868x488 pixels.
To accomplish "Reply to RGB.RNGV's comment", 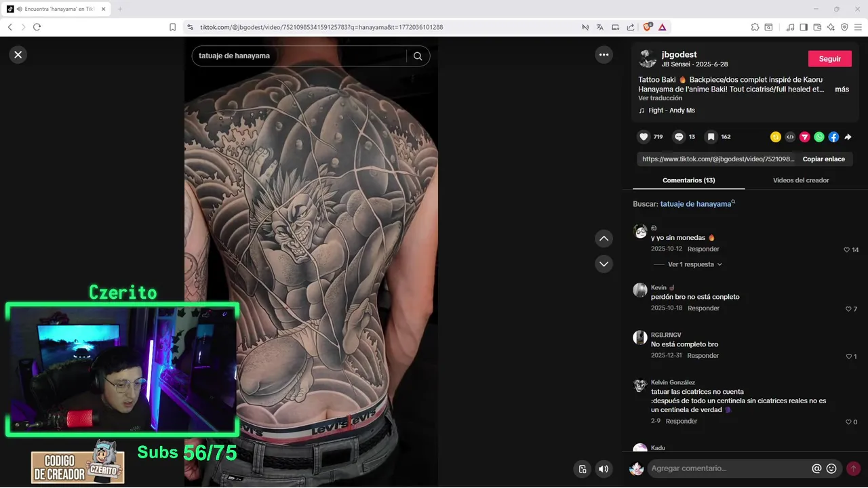I will [703, 356].
